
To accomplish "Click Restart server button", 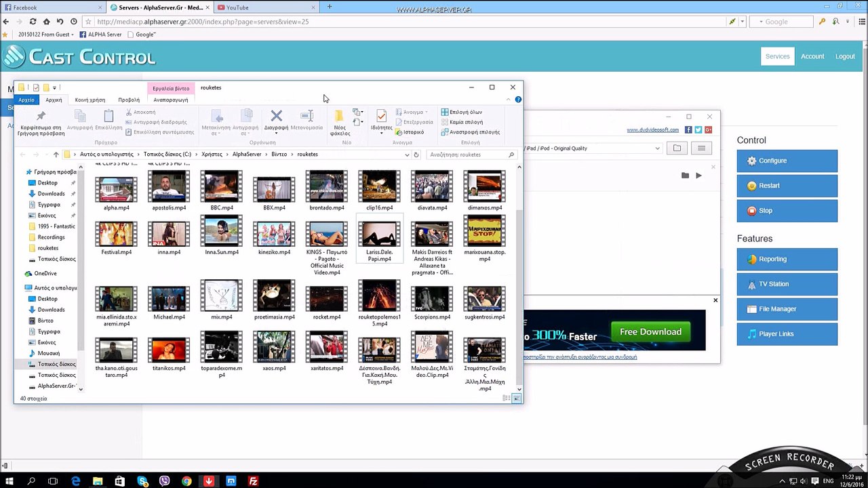I will (787, 186).
